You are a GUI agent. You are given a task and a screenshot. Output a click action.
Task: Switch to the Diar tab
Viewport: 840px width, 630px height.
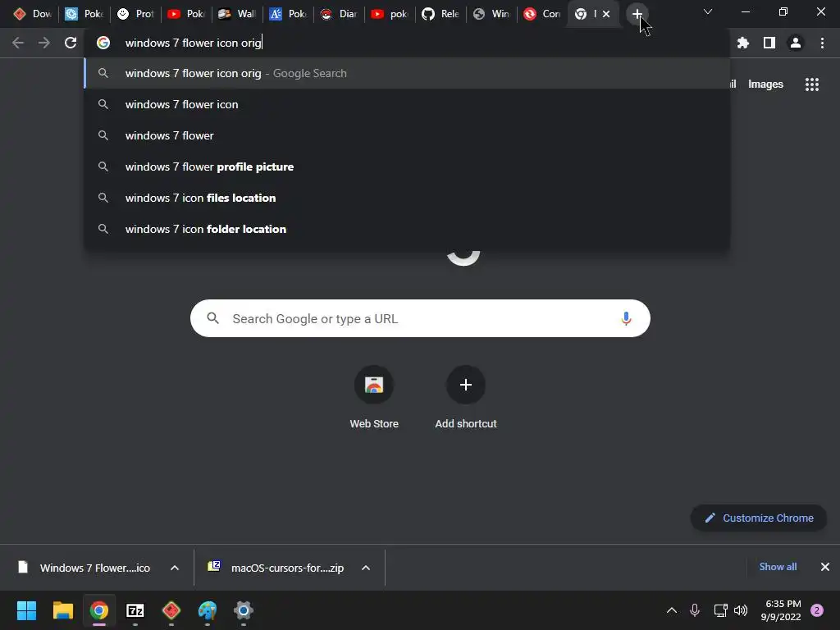tap(339, 15)
